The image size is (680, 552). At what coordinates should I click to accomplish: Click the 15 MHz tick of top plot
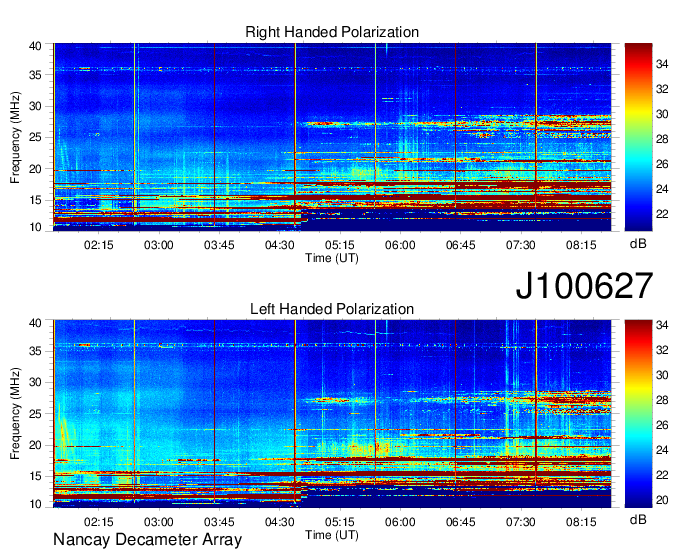coord(35,200)
